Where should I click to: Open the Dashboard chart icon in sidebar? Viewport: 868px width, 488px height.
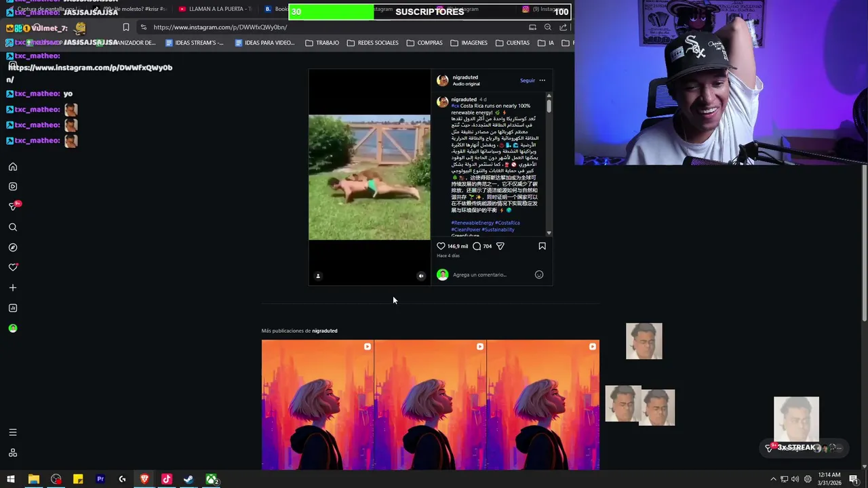point(12,308)
